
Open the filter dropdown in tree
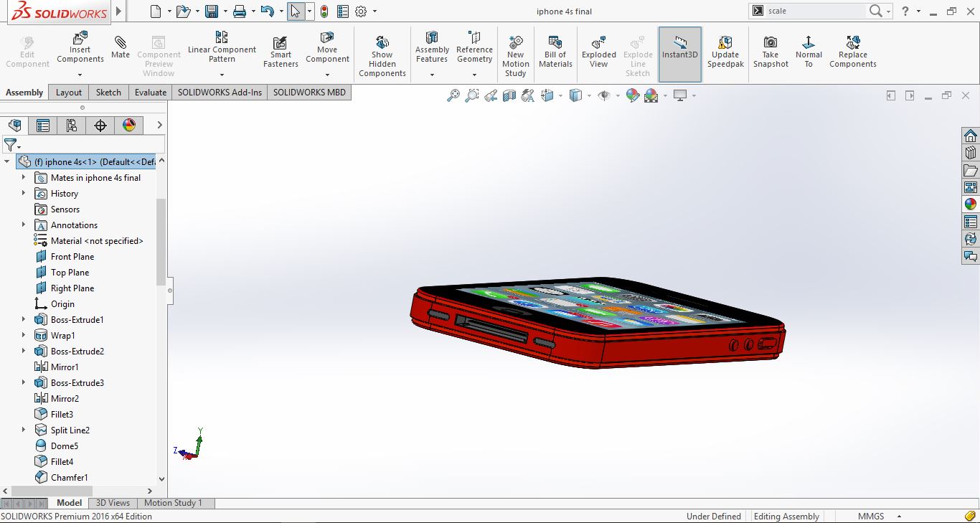pyautogui.click(x=19, y=146)
